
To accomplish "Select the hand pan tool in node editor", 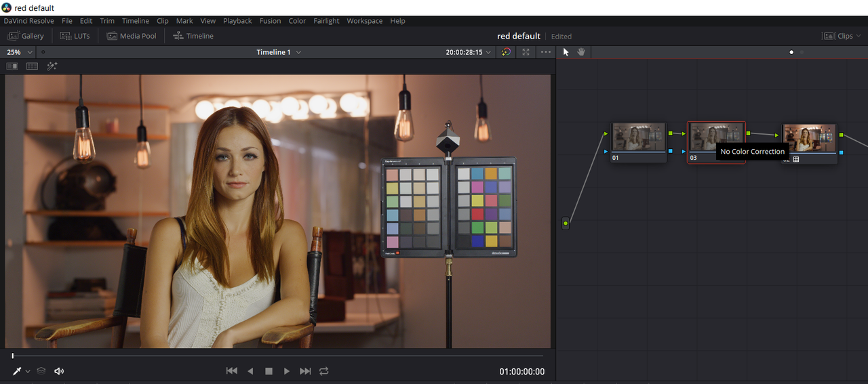I will [x=581, y=52].
